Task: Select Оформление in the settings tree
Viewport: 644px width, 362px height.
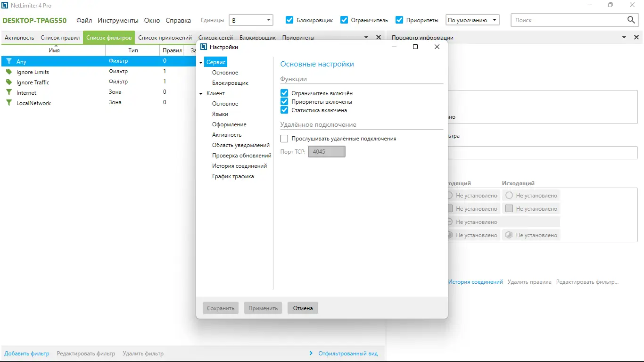Action: tap(229, 124)
